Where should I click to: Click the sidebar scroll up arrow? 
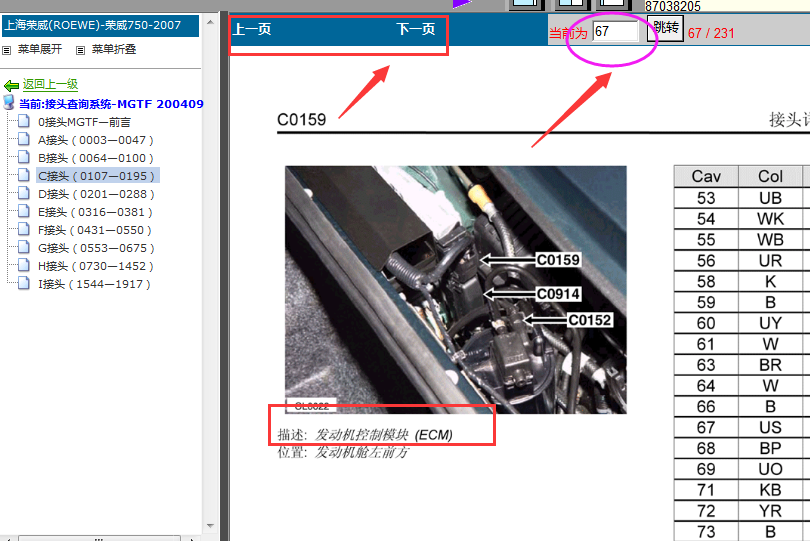[x=210, y=22]
